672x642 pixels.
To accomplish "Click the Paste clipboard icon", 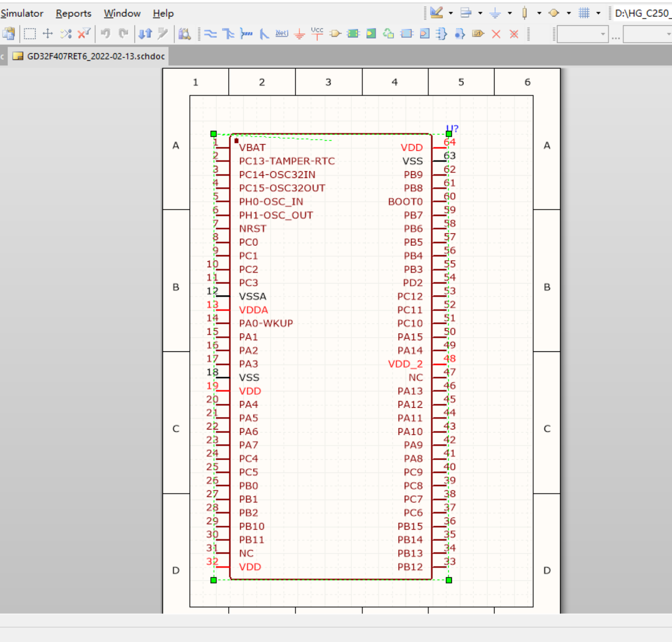I will [x=9, y=34].
